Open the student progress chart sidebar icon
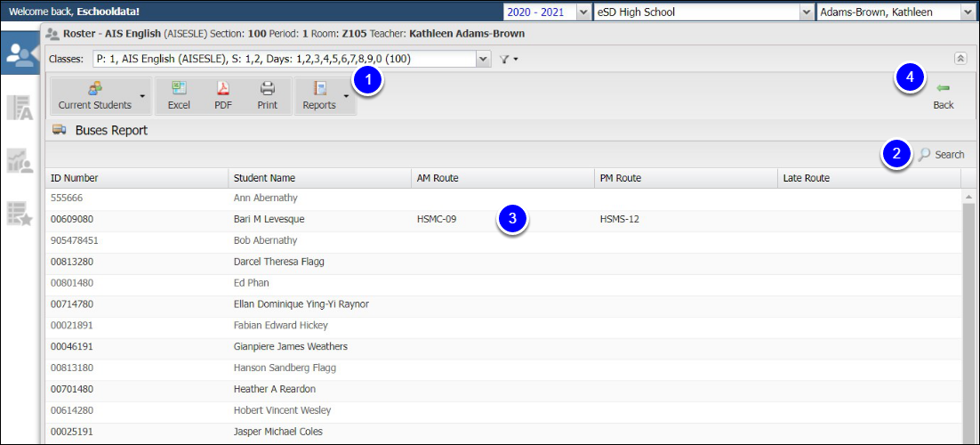 coord(20,161)
